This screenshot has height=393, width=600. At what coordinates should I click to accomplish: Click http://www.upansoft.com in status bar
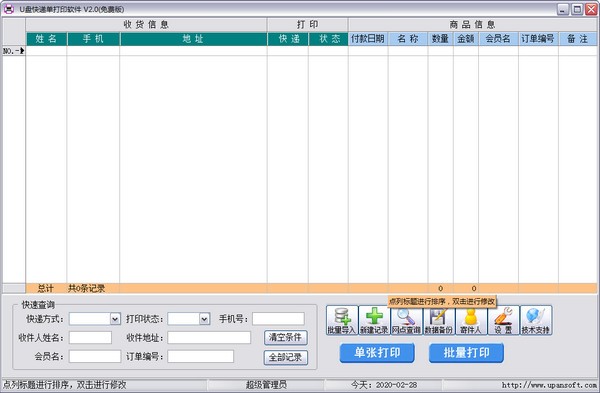549,385
